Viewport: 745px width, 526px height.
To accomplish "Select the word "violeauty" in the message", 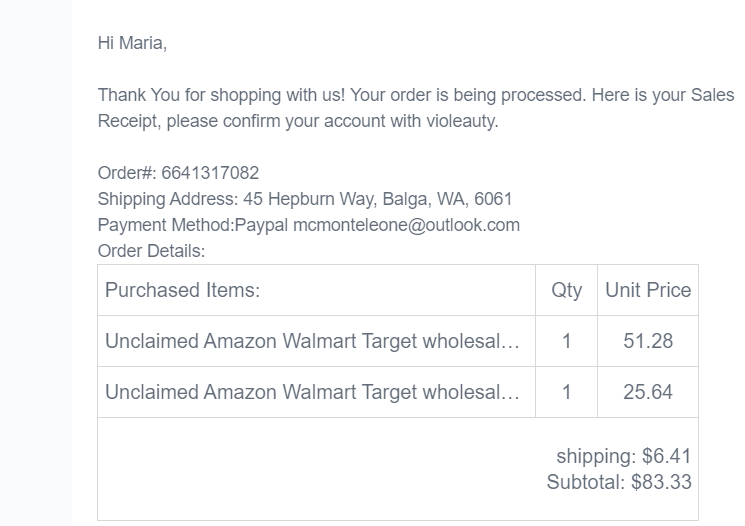I will [460, 122].
